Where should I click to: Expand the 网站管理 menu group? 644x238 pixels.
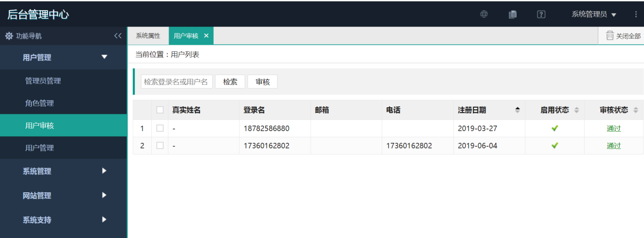[63, 195]
